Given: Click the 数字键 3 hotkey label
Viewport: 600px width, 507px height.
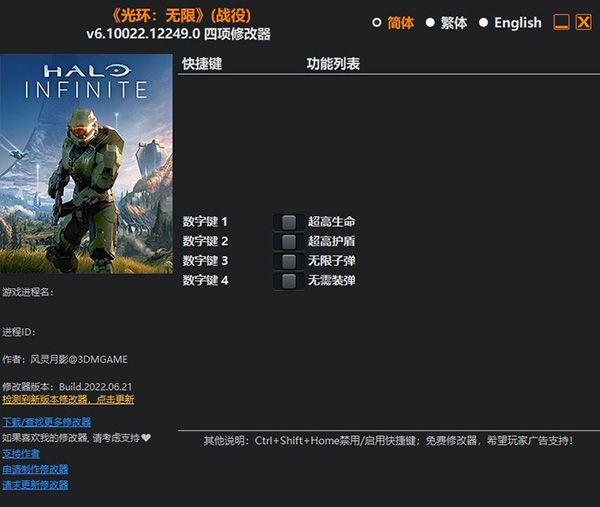Looking at the screenshot, I should [206, 261].
